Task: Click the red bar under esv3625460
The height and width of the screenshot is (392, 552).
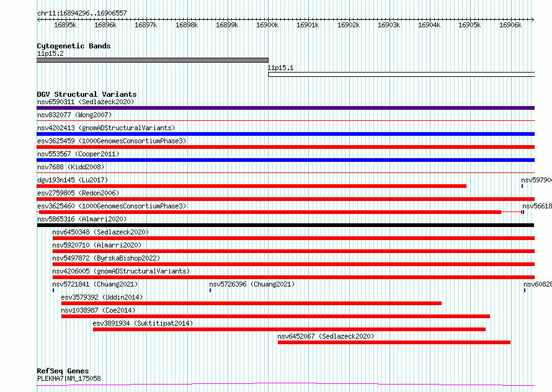Action: point(270,212)
